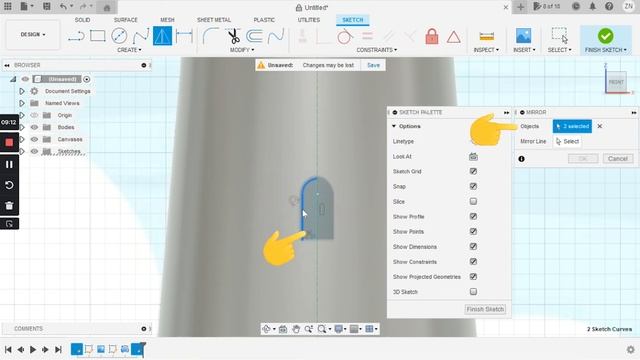Click the Measure ruler icon
The width and height of the screenshot is (640, 360).
[x=486, y=36]
